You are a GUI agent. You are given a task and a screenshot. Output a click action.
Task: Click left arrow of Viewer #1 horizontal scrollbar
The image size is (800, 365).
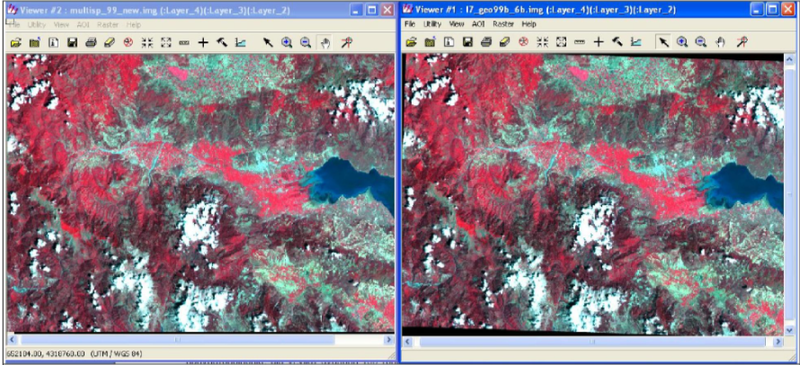click(x=407, y=342)
